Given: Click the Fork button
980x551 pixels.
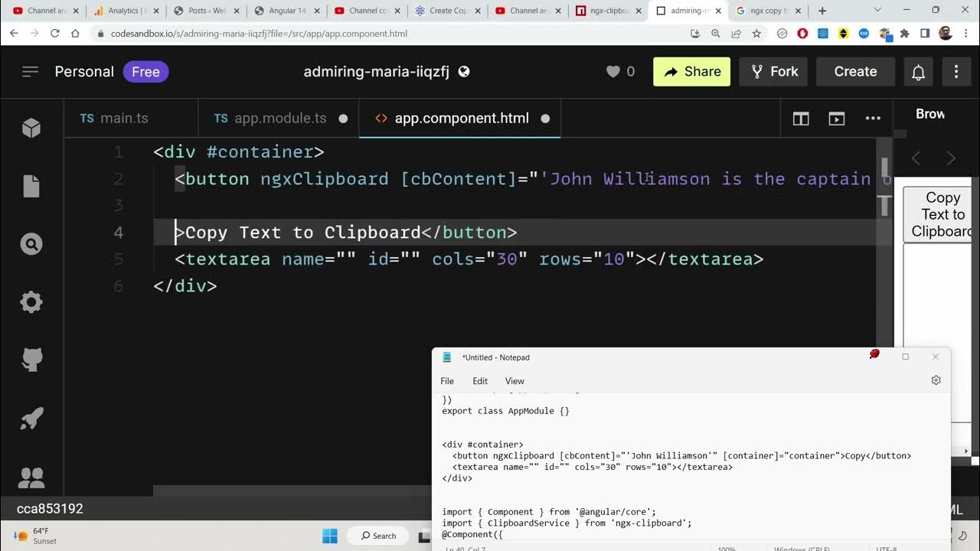Looking at the screenshot, I should (773, 72).
